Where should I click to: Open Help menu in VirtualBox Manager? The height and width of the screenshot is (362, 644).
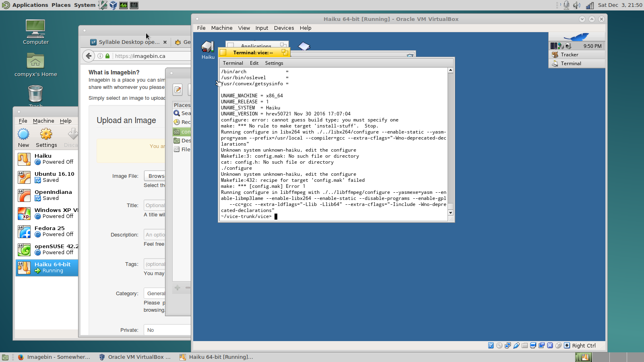click(66, 121)
